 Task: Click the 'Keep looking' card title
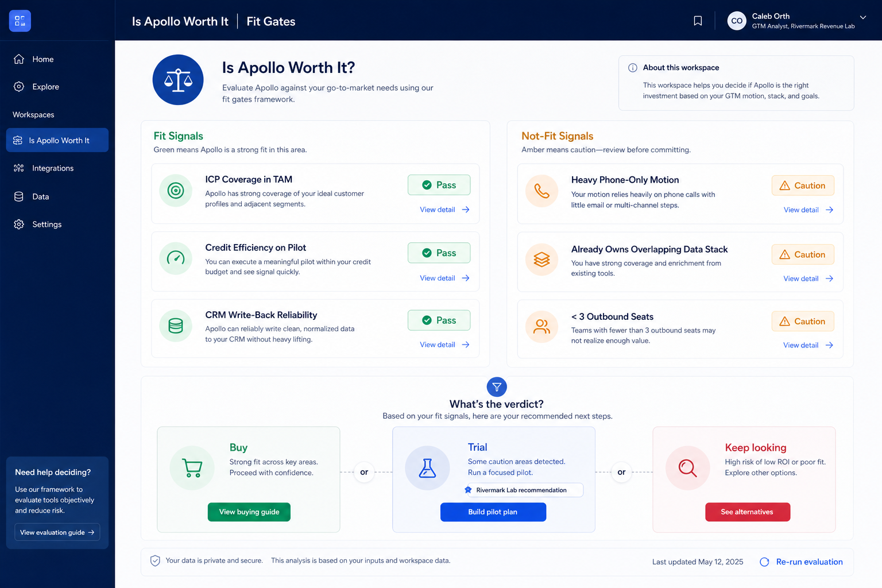pos(756,448)
